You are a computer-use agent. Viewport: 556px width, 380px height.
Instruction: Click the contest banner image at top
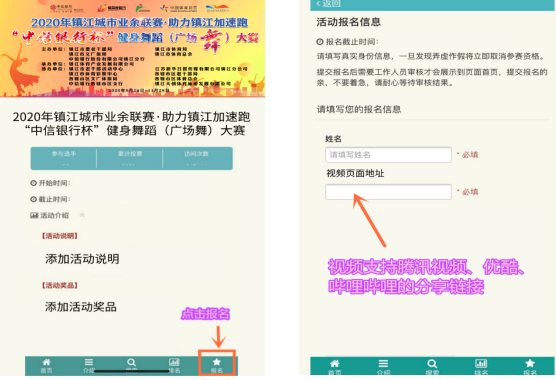point(132,48)
